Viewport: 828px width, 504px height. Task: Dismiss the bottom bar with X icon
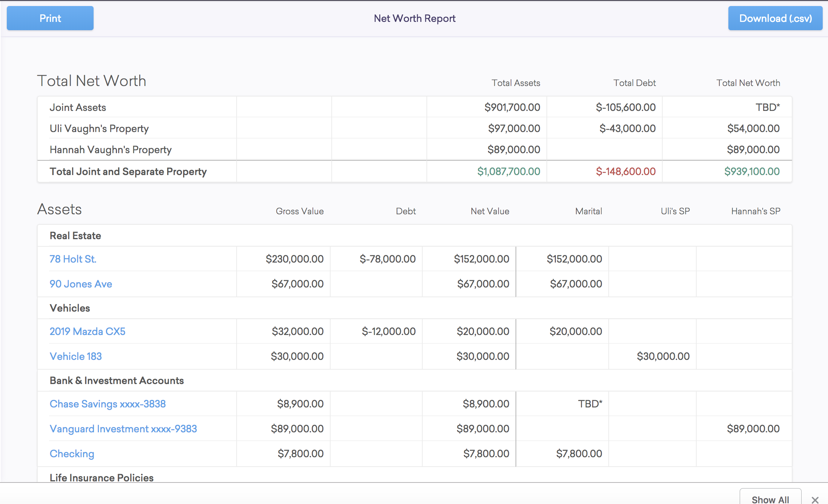[x=815, y=500]
